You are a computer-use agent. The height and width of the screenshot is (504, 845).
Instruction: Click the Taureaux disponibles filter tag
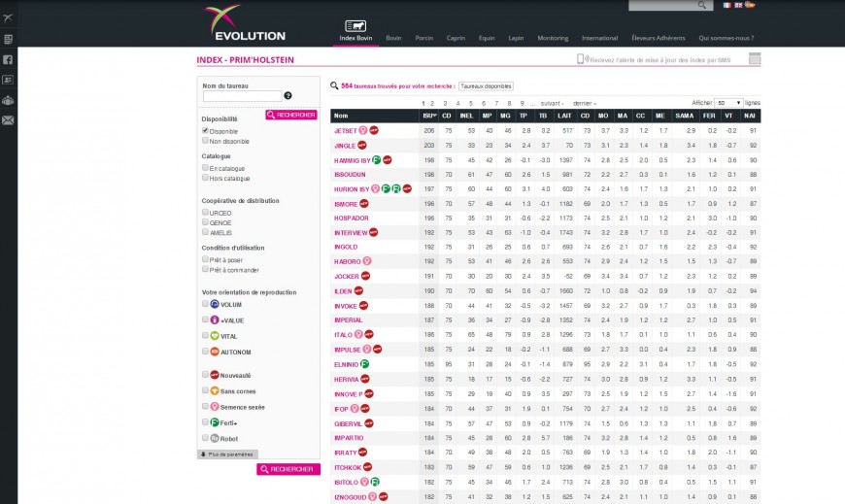pos(486,86)
